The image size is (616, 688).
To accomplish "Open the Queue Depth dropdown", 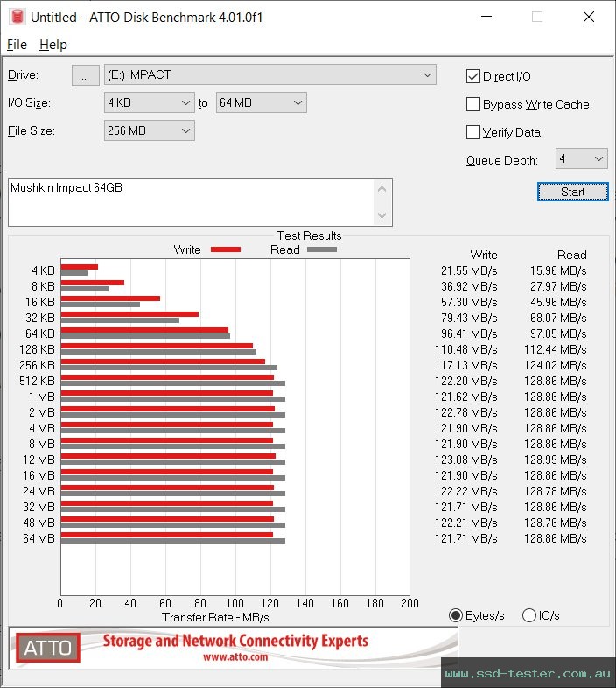I will 581,158.
